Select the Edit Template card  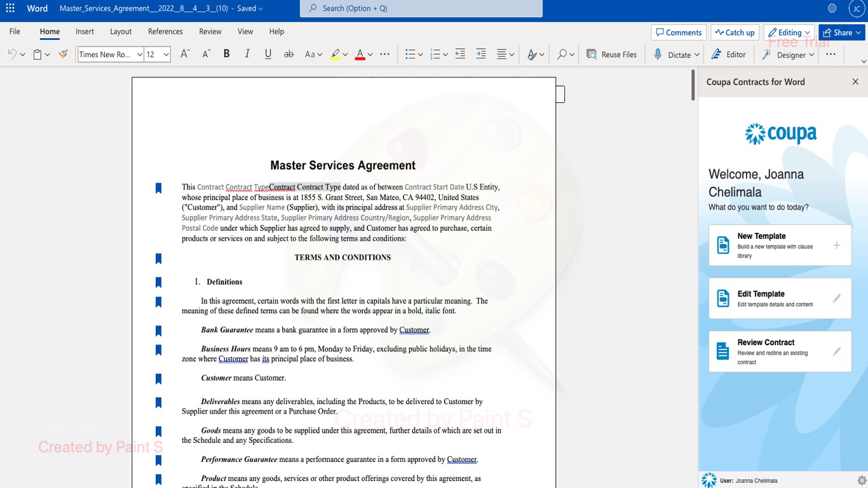tap(780, 298)
